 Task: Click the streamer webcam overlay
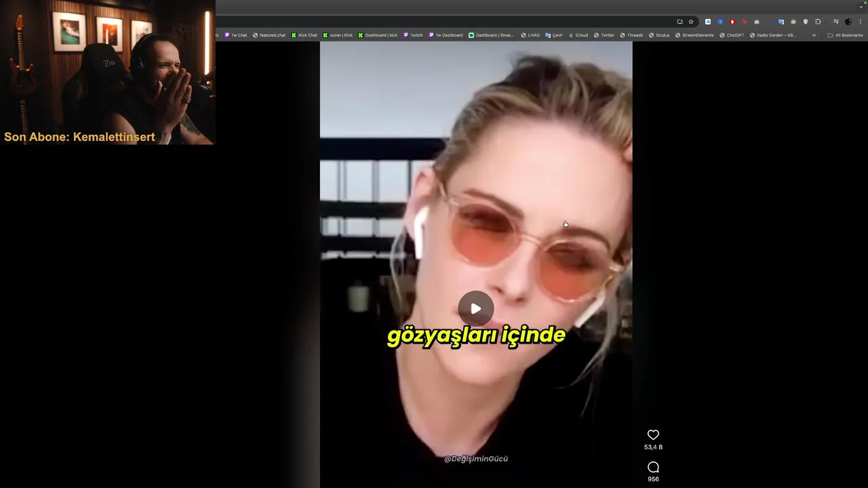point(108,72)
